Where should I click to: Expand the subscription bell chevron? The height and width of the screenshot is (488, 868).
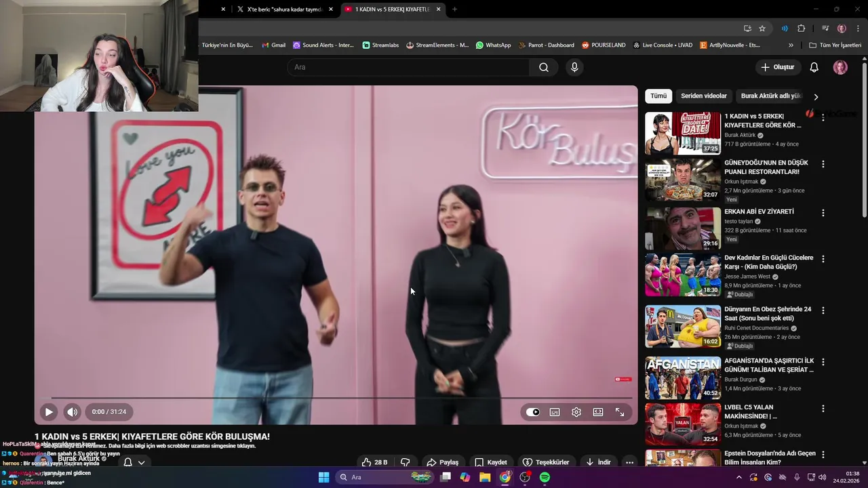click(141, 462)
